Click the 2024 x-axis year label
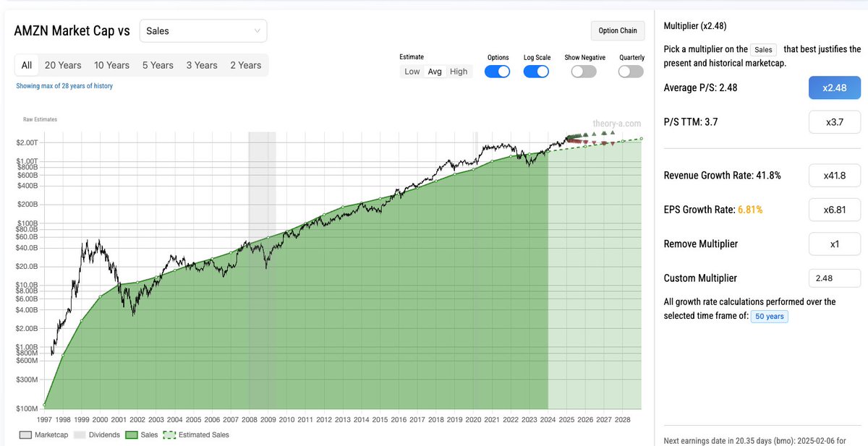The height and width of the screenshot is (446, 868). [x=548, y=419]
